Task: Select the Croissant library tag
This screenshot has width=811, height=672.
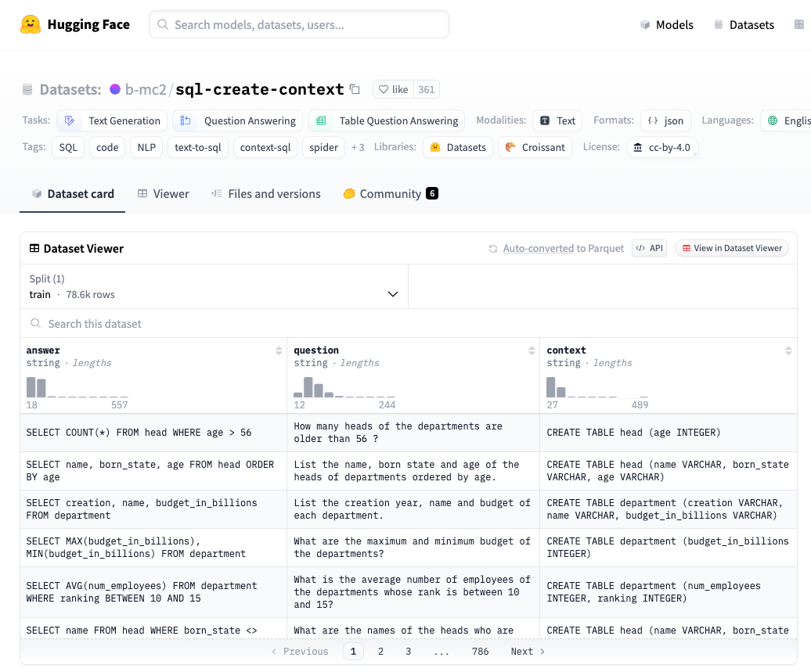Action: click(x=535, y=147)
